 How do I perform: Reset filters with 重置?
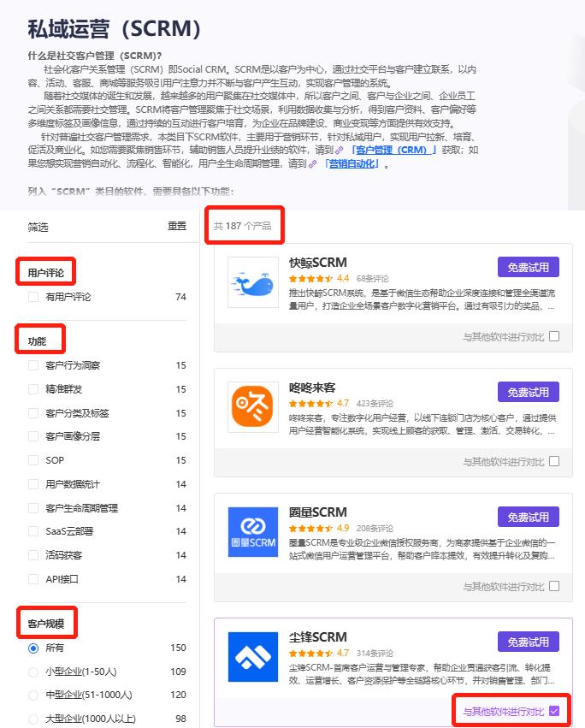click(177, 226)
